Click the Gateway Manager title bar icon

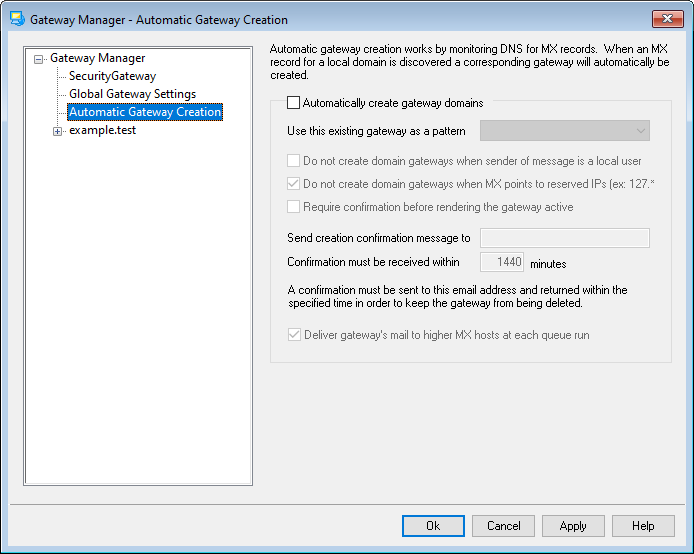16,19
